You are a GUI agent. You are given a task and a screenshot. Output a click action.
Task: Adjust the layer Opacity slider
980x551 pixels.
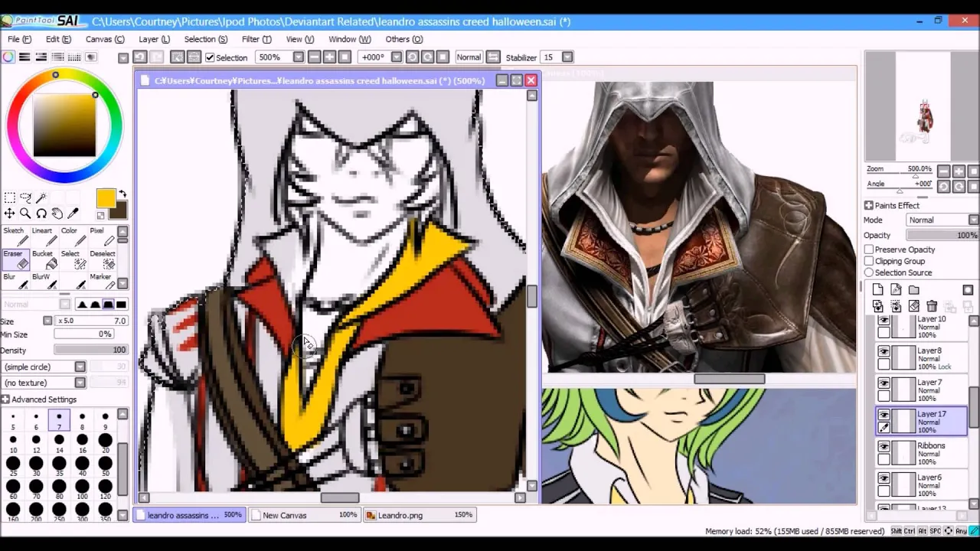[x=944, y=236]
